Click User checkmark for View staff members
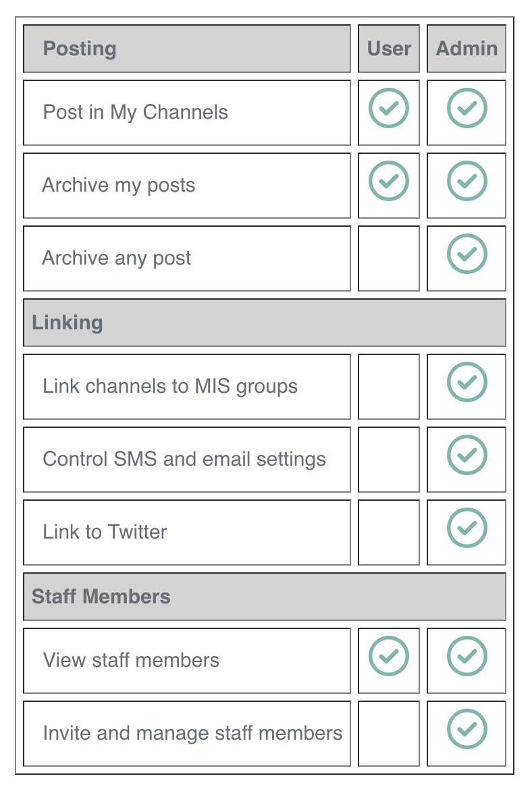 389,656
